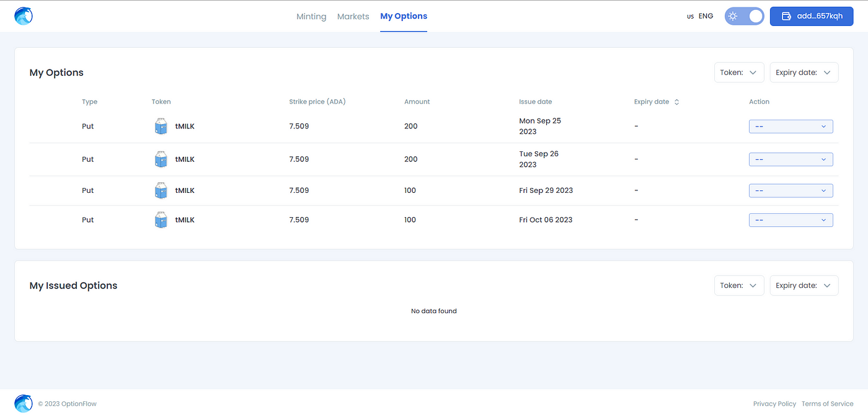Open Token filter in My Issued Options
The height and width of the screenshot is (418, 868).
pos(739,285)
